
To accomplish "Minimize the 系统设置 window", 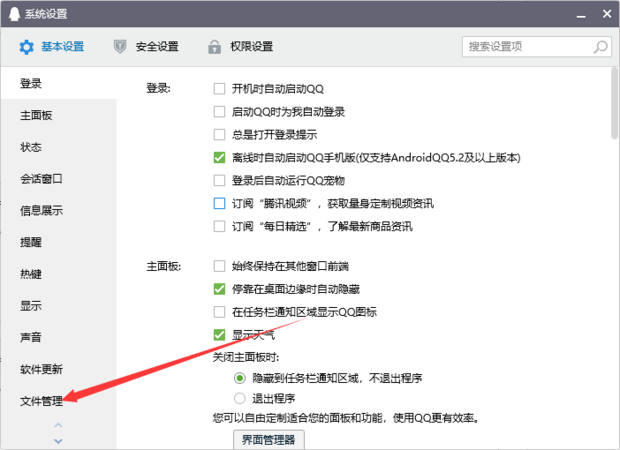I will pyautogui.click(x=581, y=15).
